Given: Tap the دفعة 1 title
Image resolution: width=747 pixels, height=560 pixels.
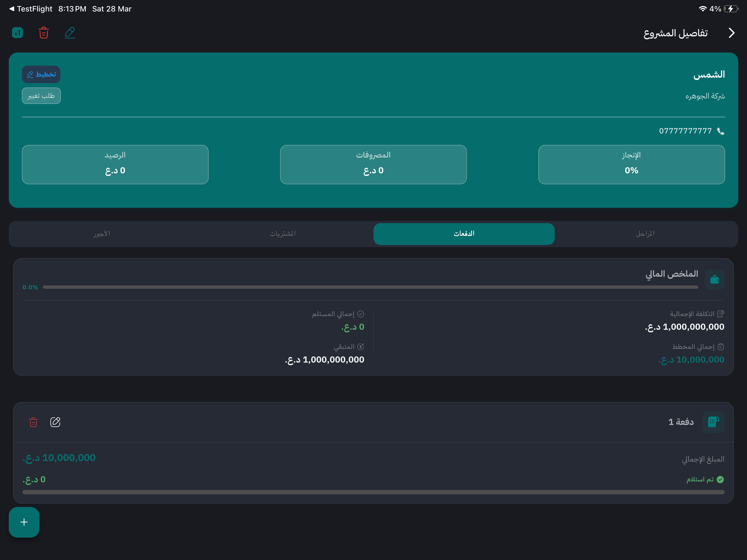Looking at the screenshot, I should click(x=681, y=422).
